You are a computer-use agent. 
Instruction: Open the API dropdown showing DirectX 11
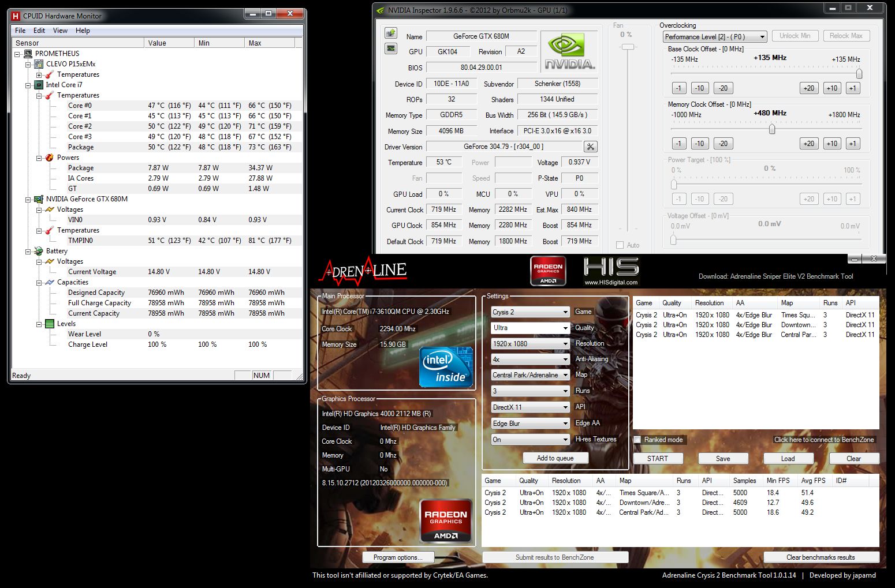pyautogui.click(x=530, y=407)
